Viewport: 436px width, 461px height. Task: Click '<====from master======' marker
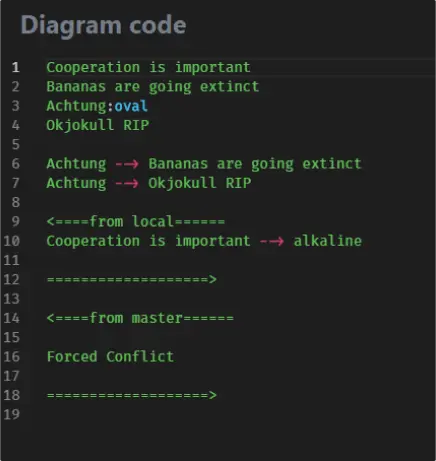click(x=140, y=318)
